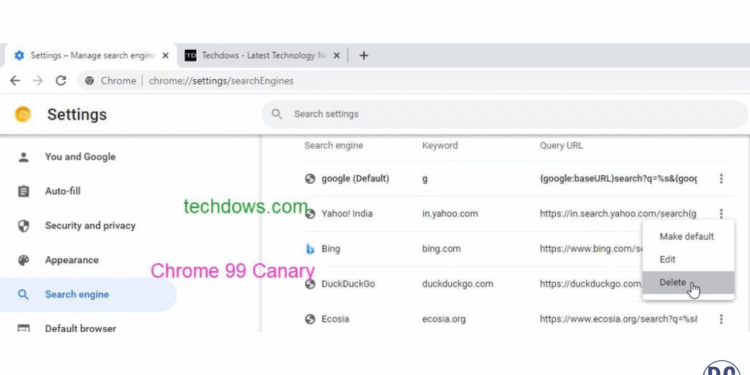Click the Ecosia engine name
The height and width of the screenshot is (375, 750).
(x=335, y=319)
